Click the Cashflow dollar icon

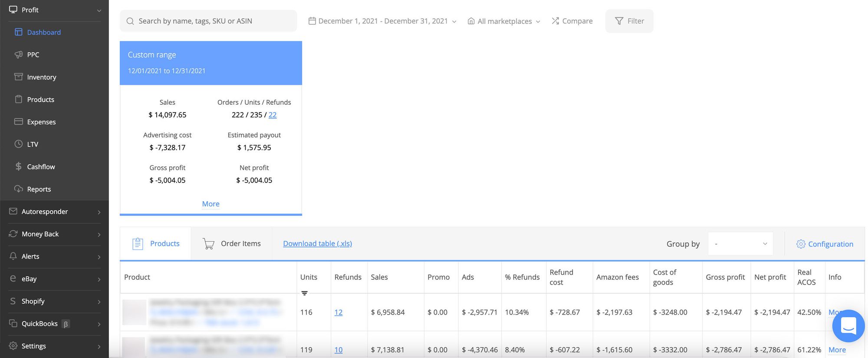point(18,166)
